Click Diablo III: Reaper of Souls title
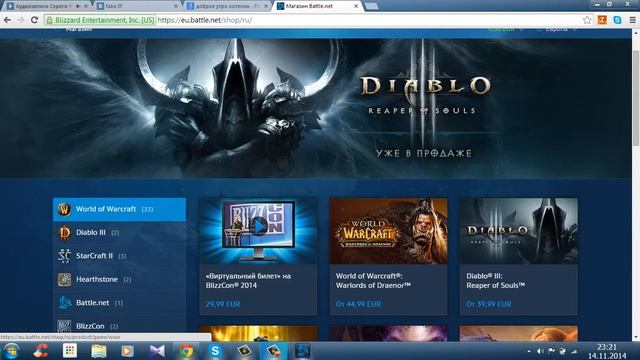Image resolution: width=640 pixels, height=360 pixels. pos(496,281)
